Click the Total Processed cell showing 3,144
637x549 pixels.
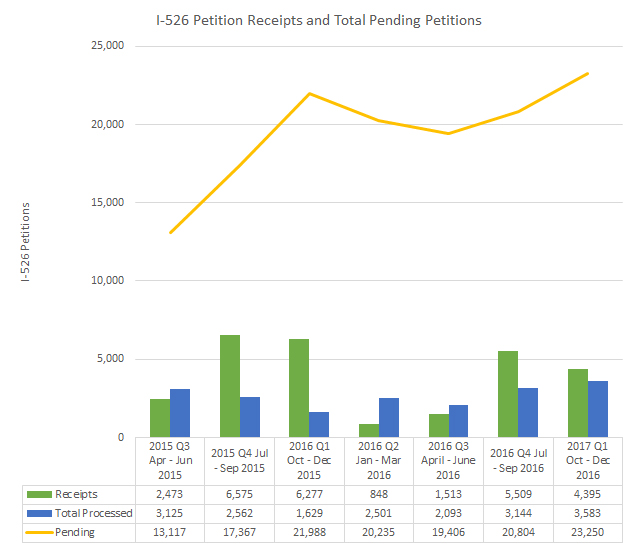(519, 513)
